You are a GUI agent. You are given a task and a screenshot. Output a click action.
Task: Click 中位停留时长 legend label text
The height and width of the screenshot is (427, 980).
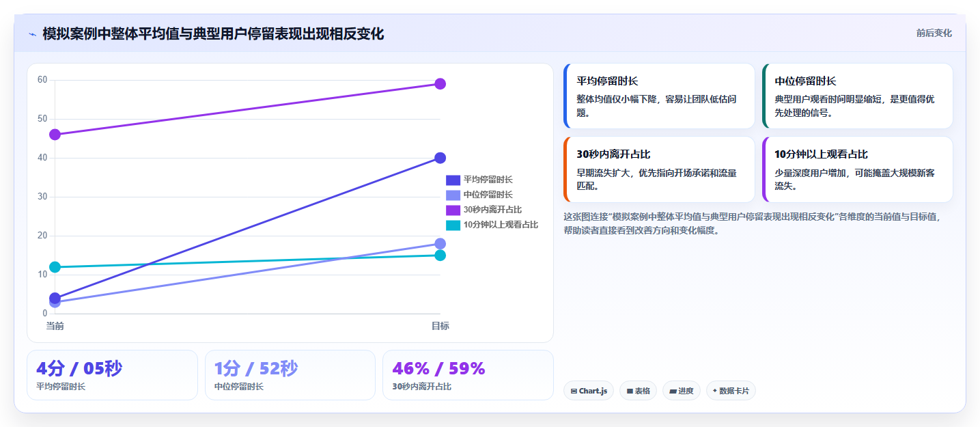488,195
